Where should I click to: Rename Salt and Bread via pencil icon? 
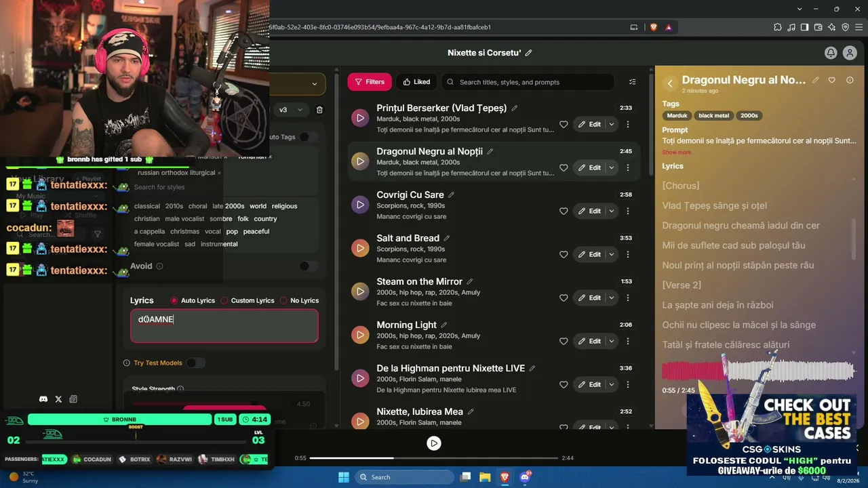click(447, 239)
